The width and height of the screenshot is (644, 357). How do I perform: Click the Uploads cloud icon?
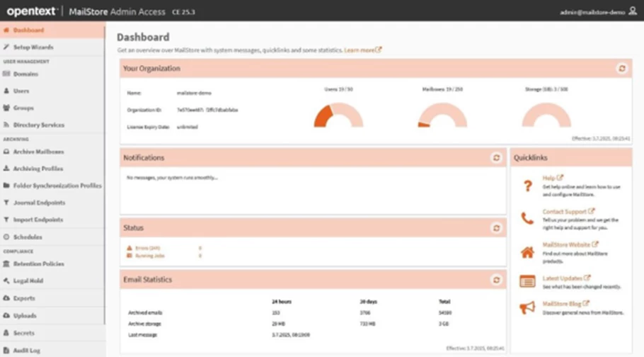tap(6, 315)
